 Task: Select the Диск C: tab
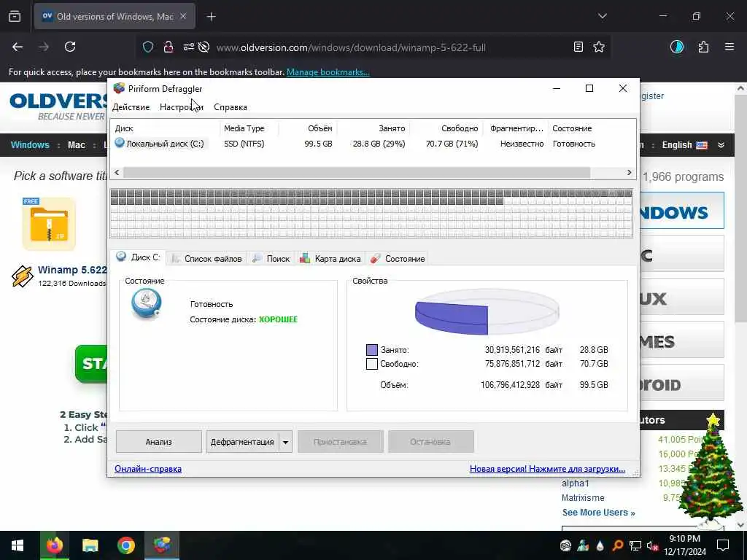click(139, 257)
